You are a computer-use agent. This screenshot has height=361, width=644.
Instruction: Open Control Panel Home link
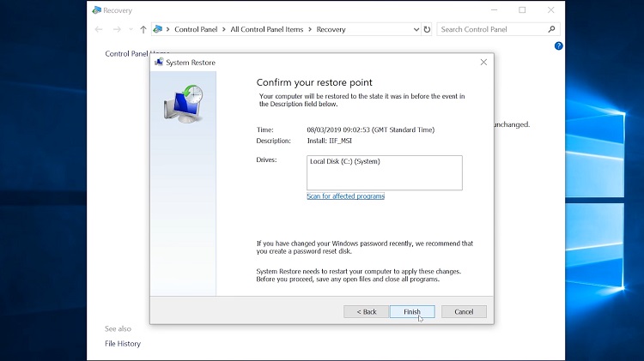point(137,54)
